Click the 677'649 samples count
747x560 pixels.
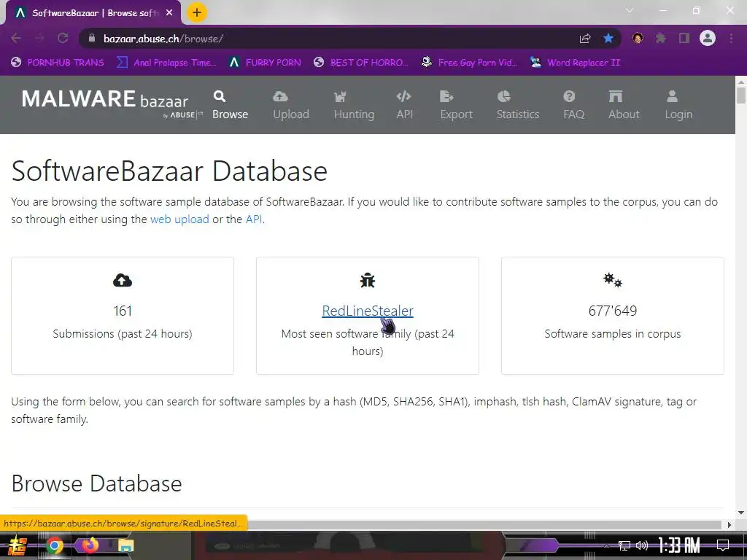(613, 311)
